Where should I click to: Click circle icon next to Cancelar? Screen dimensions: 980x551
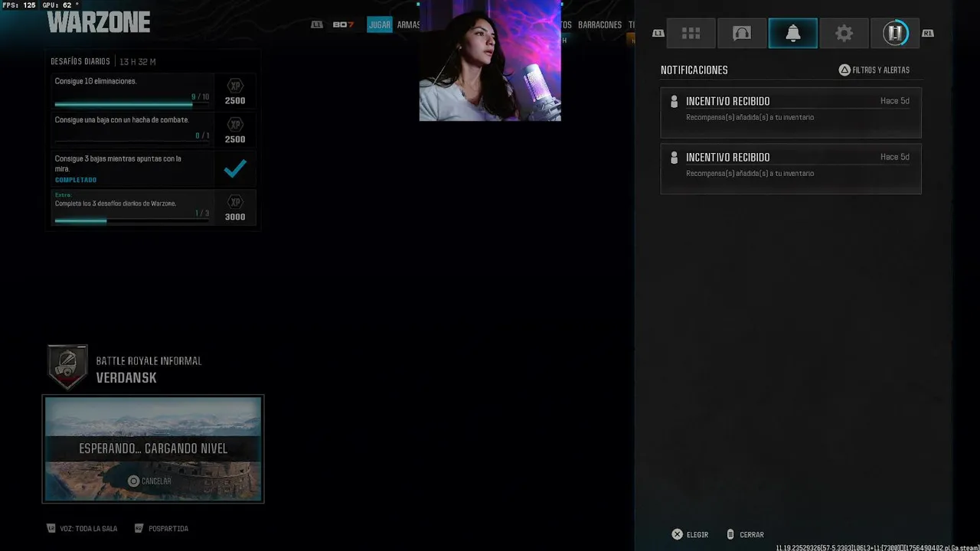(x=133, y=481)
